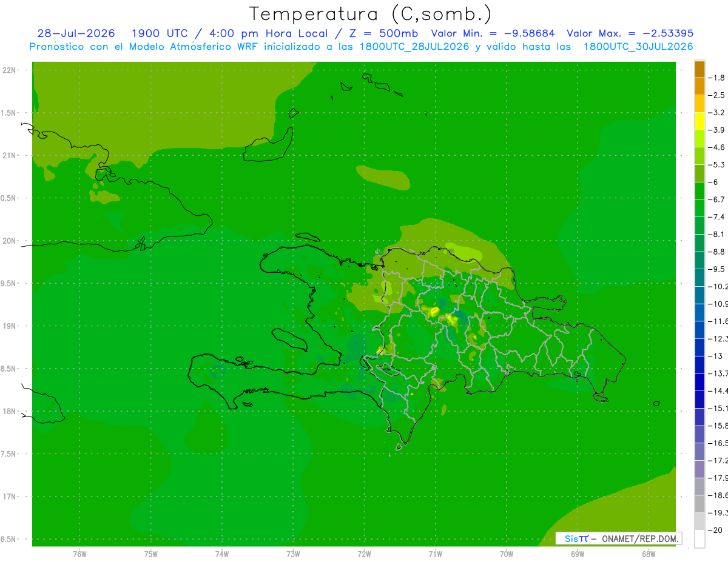728x562 pixels.
Task: Click the '-13' colorbar label
Action: tap(715, 356)
